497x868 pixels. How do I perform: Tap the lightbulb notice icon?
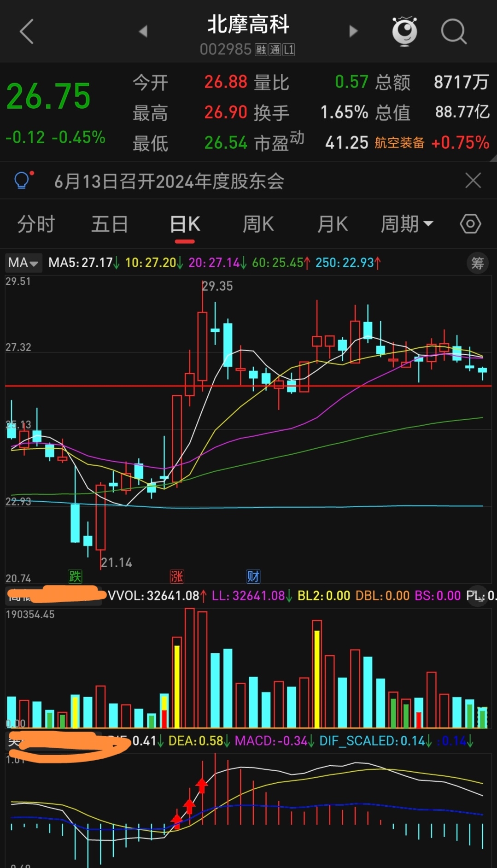(x=23, y=180)
